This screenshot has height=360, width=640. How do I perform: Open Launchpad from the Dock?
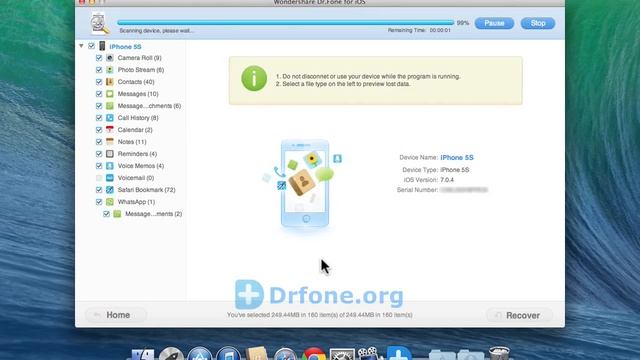click(x=171, y=354)
